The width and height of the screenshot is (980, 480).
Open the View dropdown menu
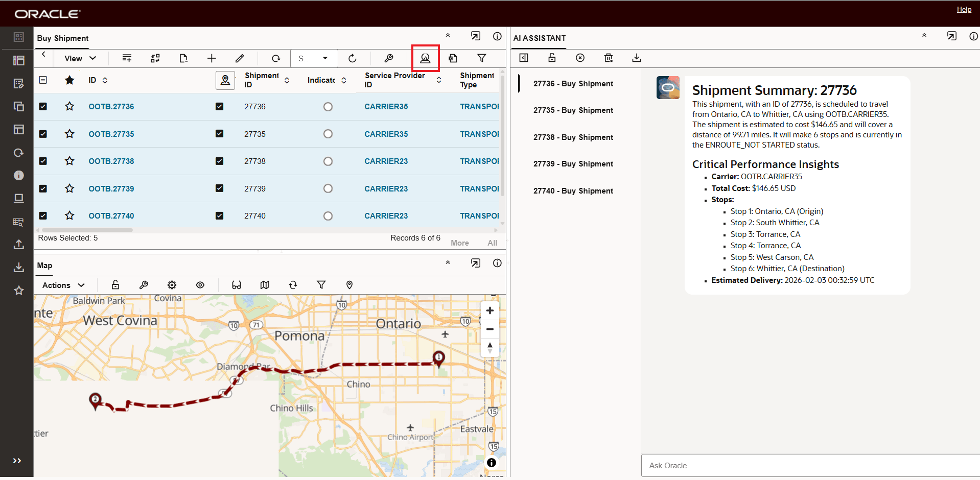[80, 58]
